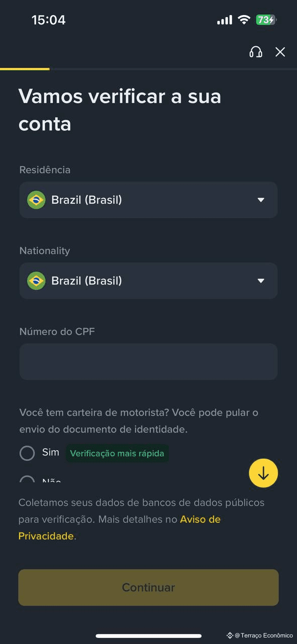Tap the yellow scroll-down arrow button

tap(263, 473)
